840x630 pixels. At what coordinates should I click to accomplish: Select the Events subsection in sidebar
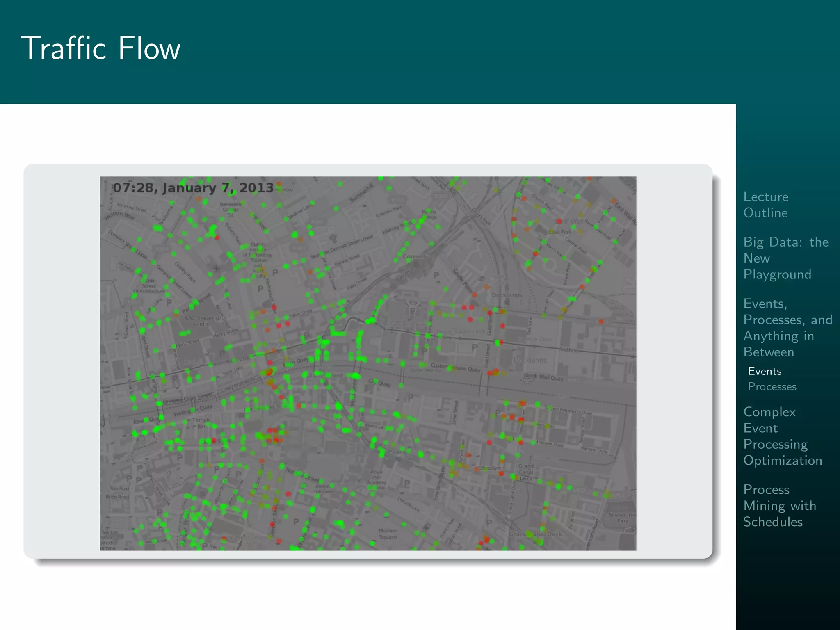click(764, 371)
